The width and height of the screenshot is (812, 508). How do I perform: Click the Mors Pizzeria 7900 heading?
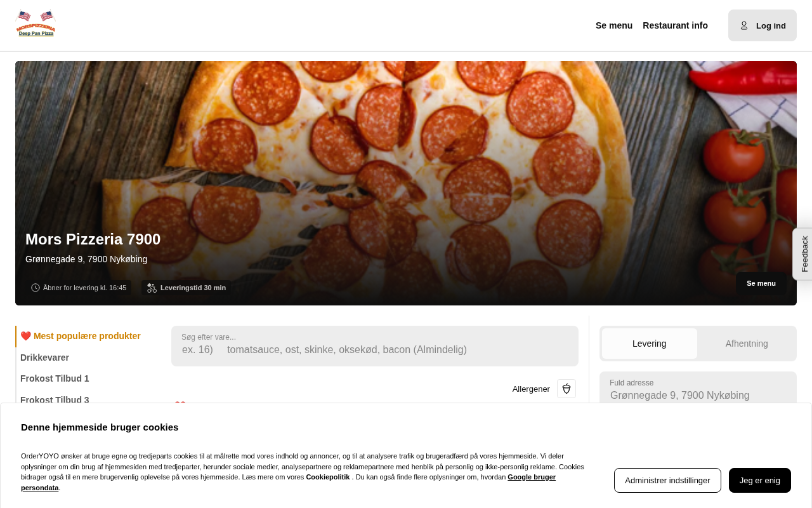coord(93,239)
